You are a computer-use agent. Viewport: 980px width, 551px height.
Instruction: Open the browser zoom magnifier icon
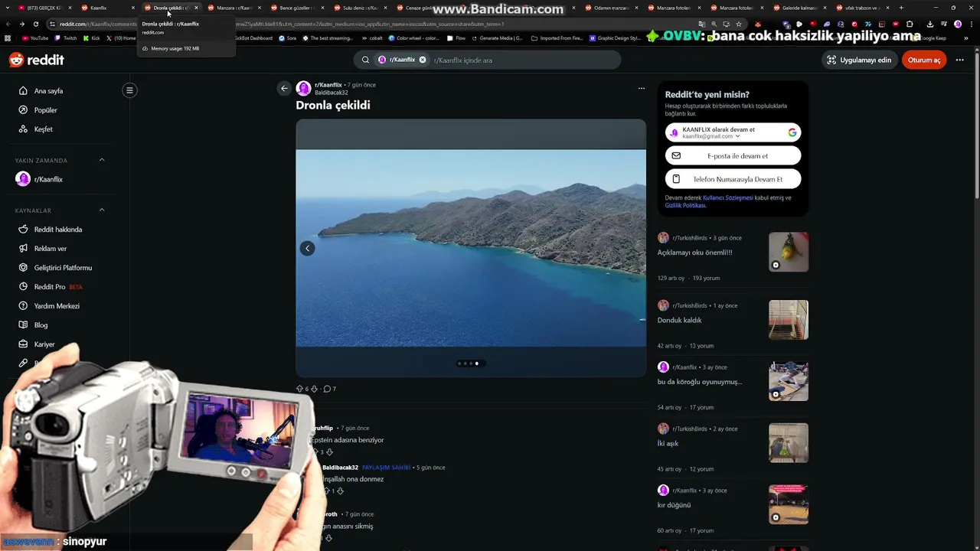[x=714, y=24]
